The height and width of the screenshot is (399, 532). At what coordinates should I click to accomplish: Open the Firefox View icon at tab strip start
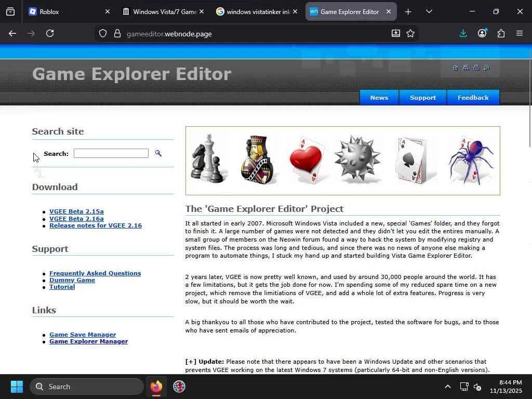tap(10, 11)
